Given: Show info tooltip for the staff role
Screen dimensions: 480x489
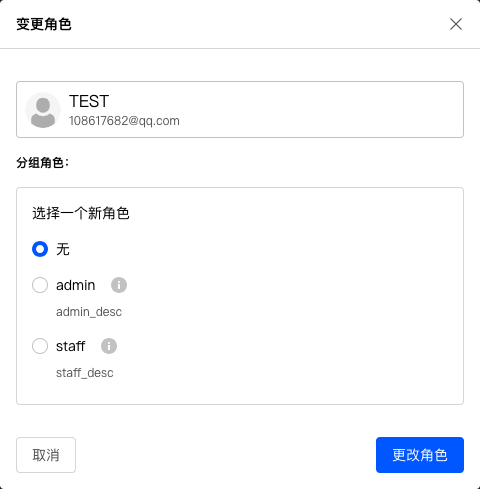Looking at the screenshot, I should click(x=109, y=346).
